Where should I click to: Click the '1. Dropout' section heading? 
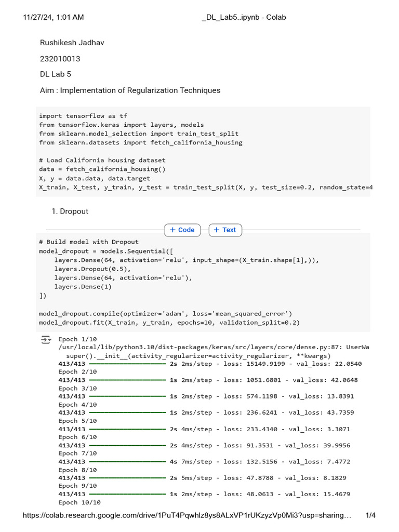70,211
